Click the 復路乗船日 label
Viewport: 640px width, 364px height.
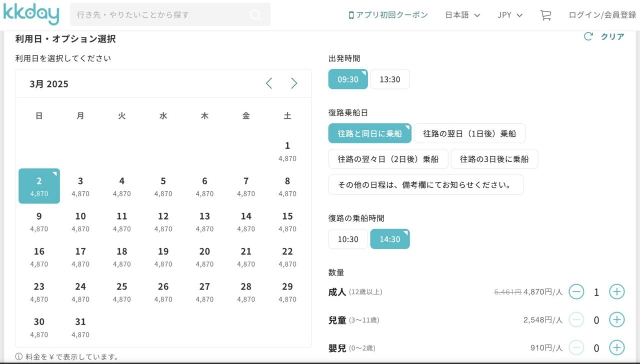348,113
